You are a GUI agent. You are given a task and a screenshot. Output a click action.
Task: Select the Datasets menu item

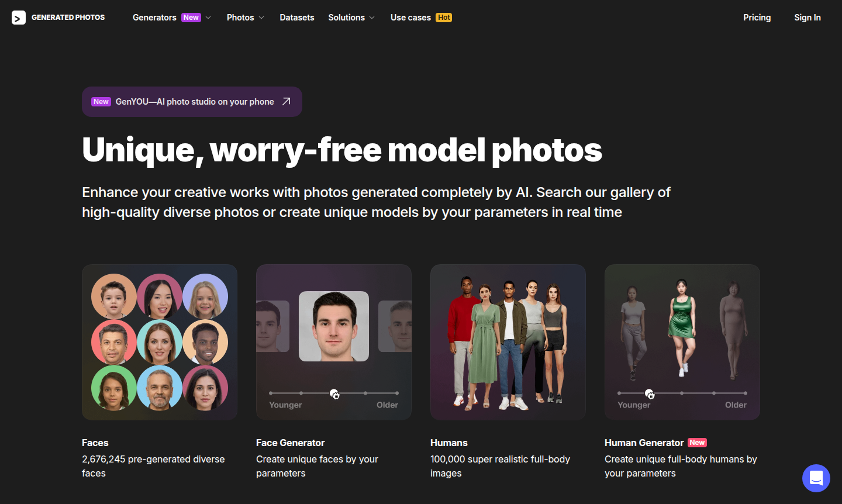coord(296,18)
